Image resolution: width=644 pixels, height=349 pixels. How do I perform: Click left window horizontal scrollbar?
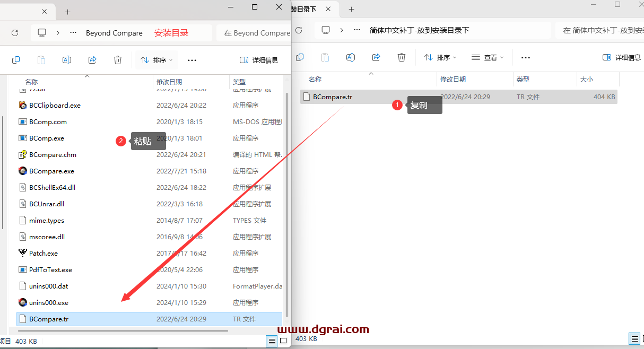coord(124,330)
